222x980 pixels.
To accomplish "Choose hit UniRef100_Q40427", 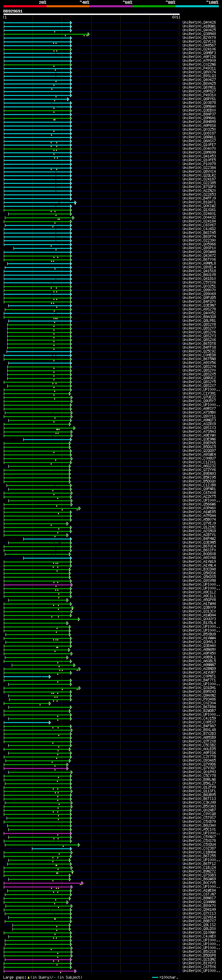I will (199, 80).
